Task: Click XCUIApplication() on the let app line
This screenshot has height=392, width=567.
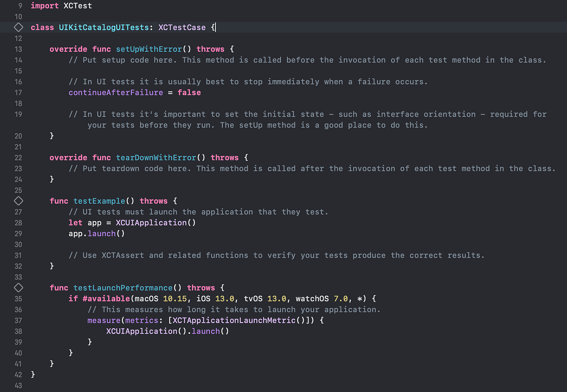Action: pos(155,222)
